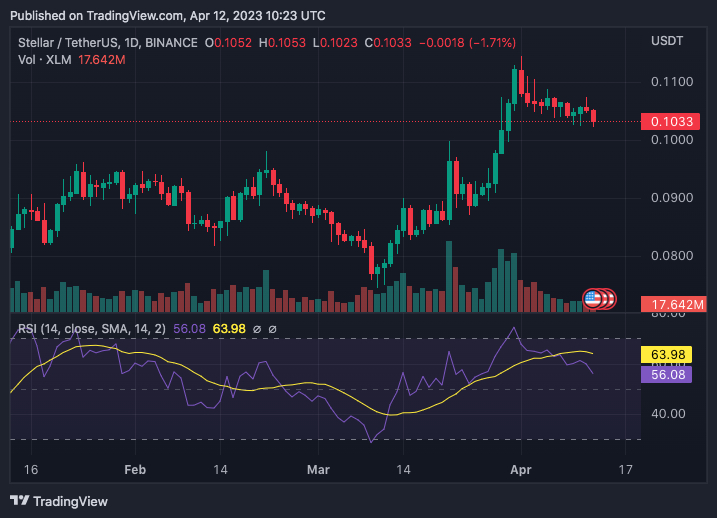Click the yellow RSI MA tag 63.98
This screenshot has width=717, height=518.
667,354
